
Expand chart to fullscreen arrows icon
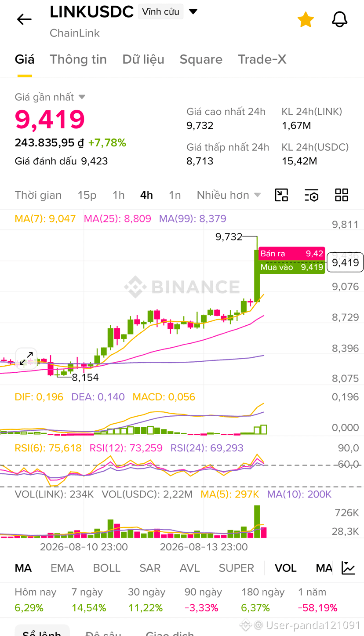(x=26, y=358)
